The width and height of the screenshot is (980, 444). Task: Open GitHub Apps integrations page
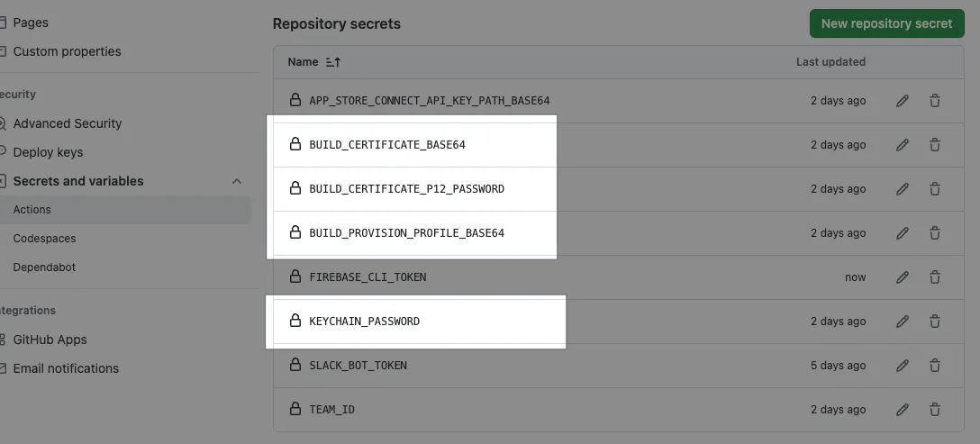tap(50, 340)
